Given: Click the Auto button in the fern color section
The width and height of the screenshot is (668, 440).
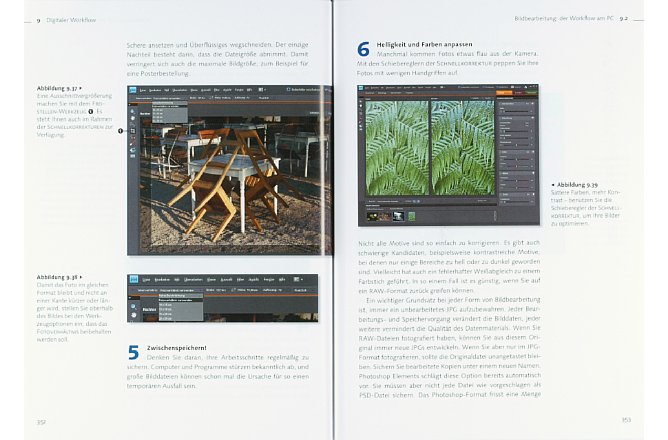Looking at the screenshot, I should pyautogui.click(x=528, y=152).
